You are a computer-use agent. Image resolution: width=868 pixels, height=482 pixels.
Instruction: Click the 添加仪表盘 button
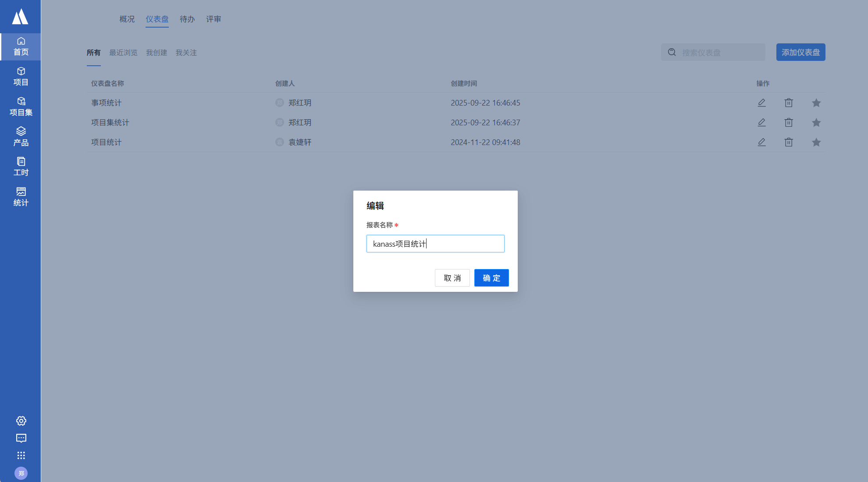pyautogui.click(x=800, y=52)
